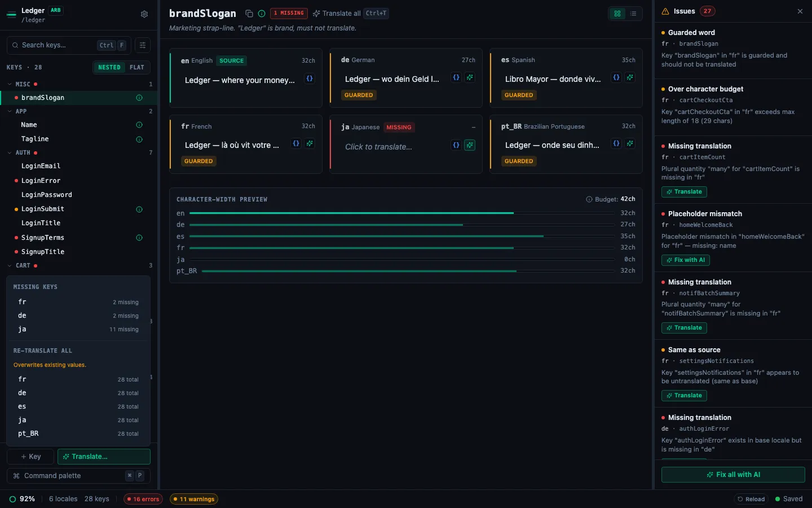The width and height of the screenshot is (812, 508).
Task: Collapse the AUTH group
Action: [x=10, y=153]
